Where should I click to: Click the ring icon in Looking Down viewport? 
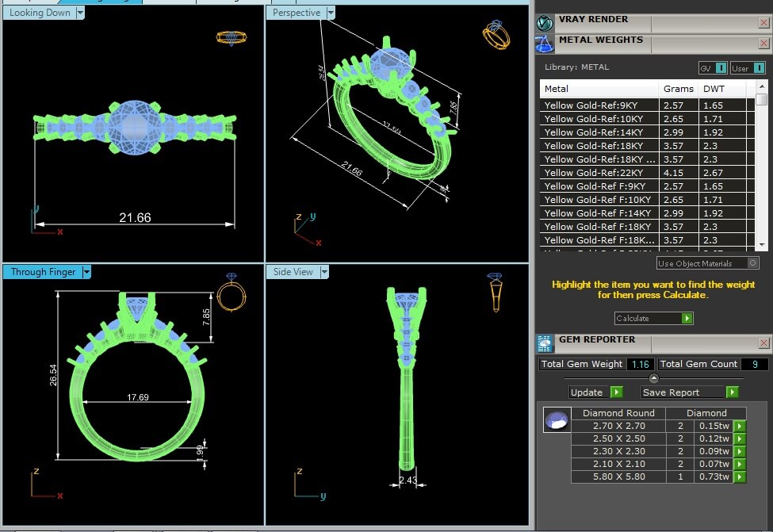pos(230,36)
